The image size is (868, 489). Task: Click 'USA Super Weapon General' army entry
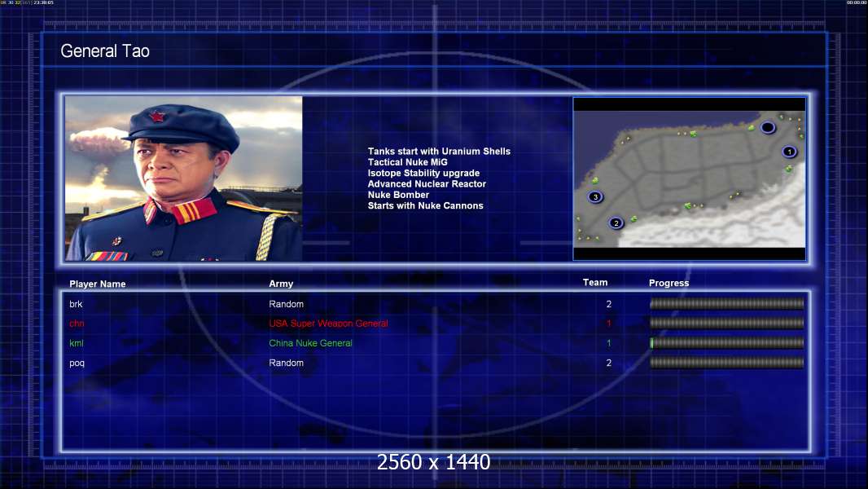click(x=328, y=324)
